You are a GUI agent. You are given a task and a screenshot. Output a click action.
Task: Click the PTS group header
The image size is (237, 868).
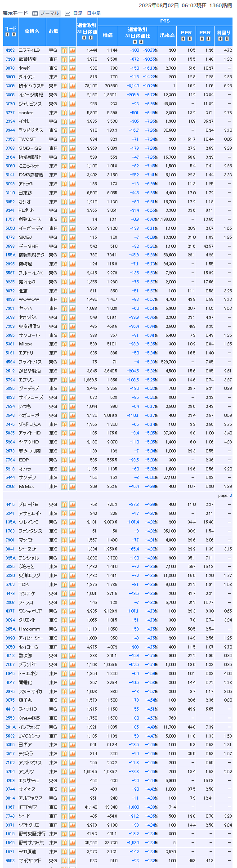tap(165, 22)
